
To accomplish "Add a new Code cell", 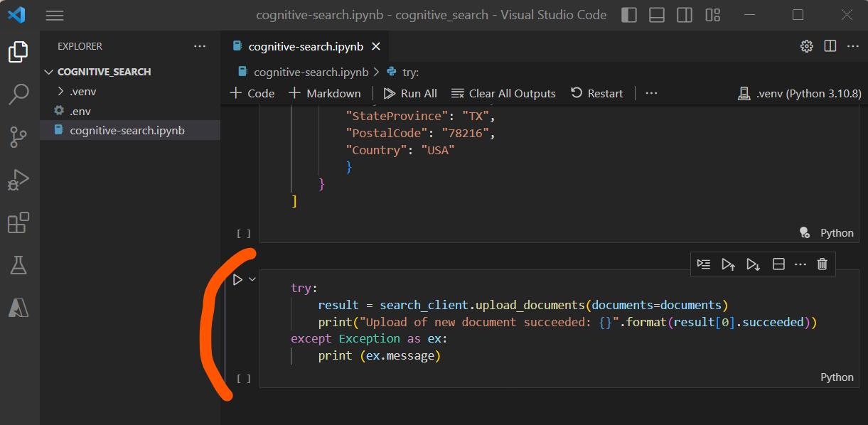I will (x=252, y=93).
